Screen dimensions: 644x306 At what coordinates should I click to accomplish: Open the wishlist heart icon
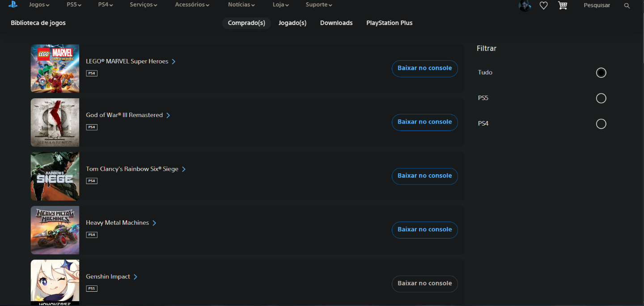point(543,5)
